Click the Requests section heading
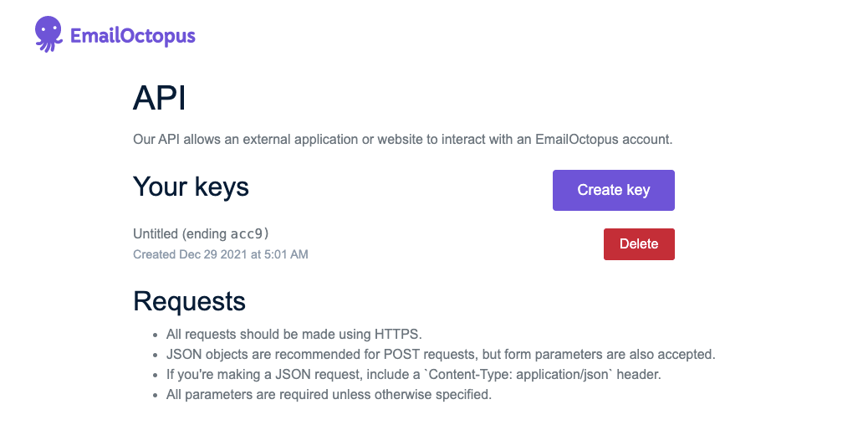The image size is (868, 425). (x=189, y=301)
